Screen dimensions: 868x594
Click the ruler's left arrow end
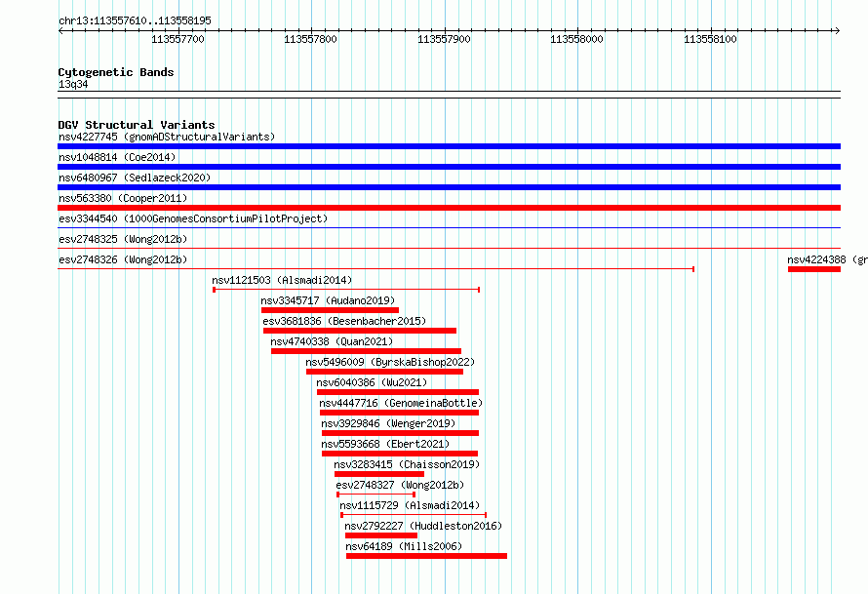coord(60,30)
